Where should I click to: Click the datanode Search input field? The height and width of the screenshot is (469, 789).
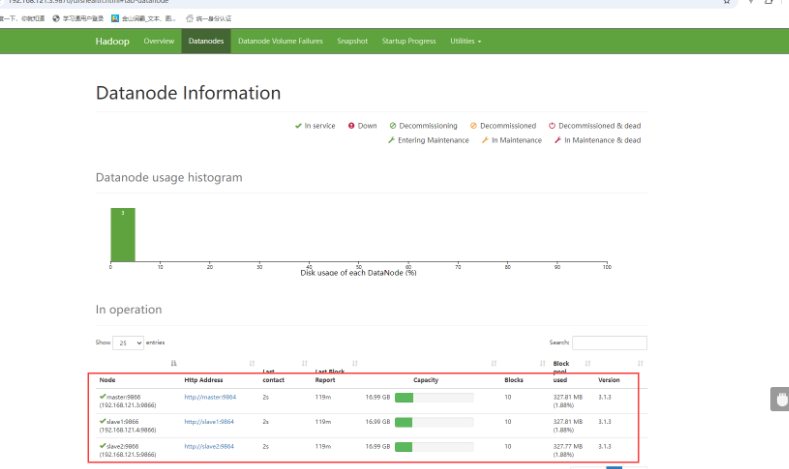(x=609, y=343)
